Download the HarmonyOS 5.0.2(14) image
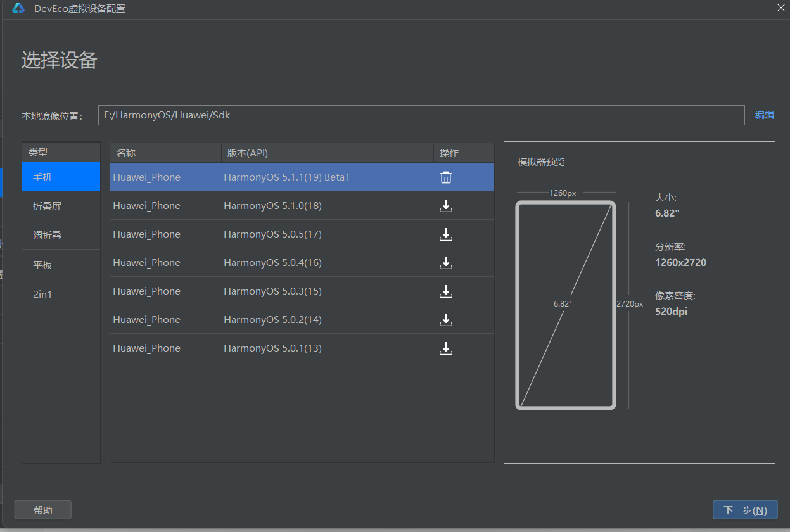 coord(446,320)
